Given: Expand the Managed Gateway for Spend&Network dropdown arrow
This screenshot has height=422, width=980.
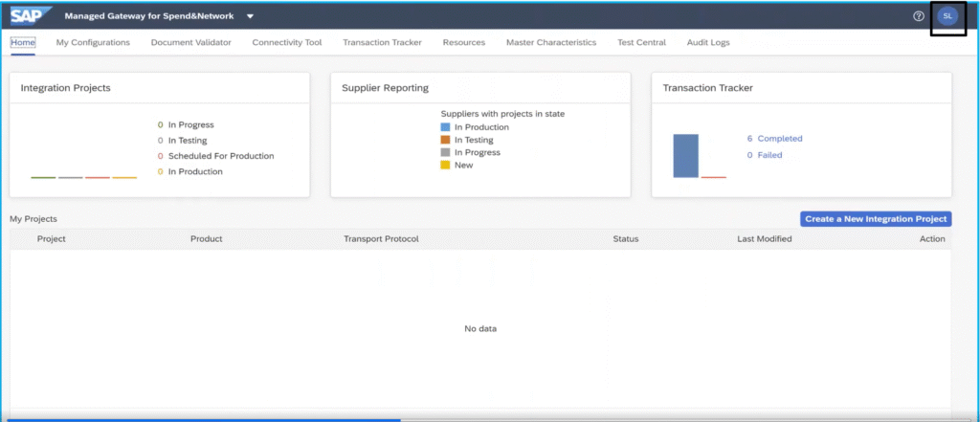Looking at the screenshot, I should 250,16.
